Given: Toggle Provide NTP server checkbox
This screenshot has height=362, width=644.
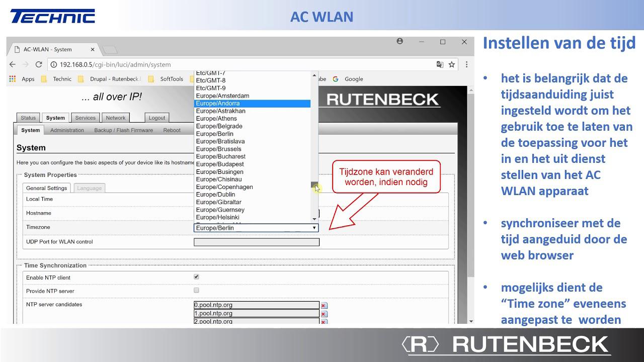Looking at the screenshot, I should (x=196, y=290).
